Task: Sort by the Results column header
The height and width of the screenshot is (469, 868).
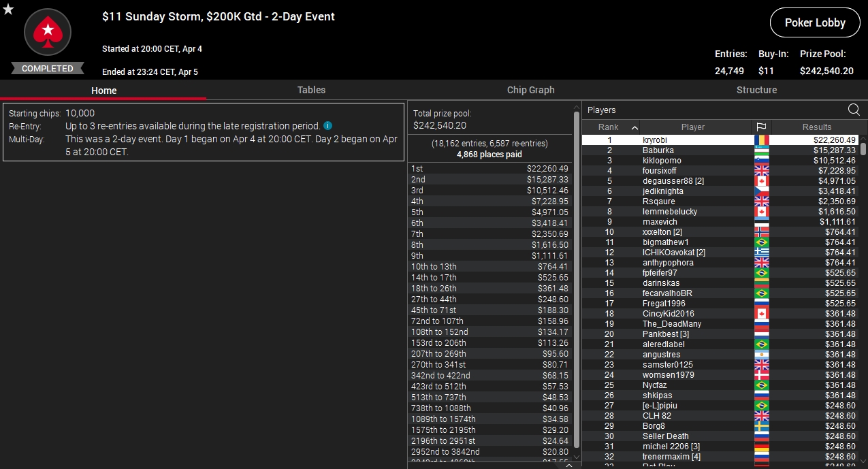Action: coord(816,127)
